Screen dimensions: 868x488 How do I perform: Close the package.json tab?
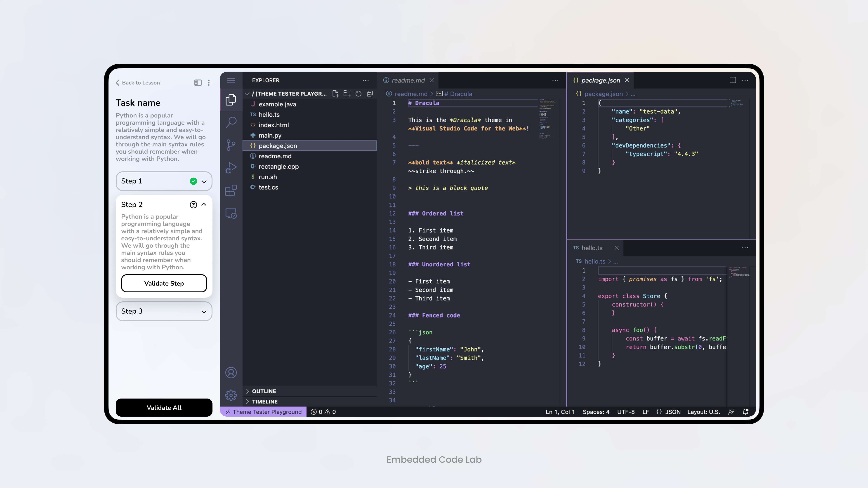tap(627, 80)
